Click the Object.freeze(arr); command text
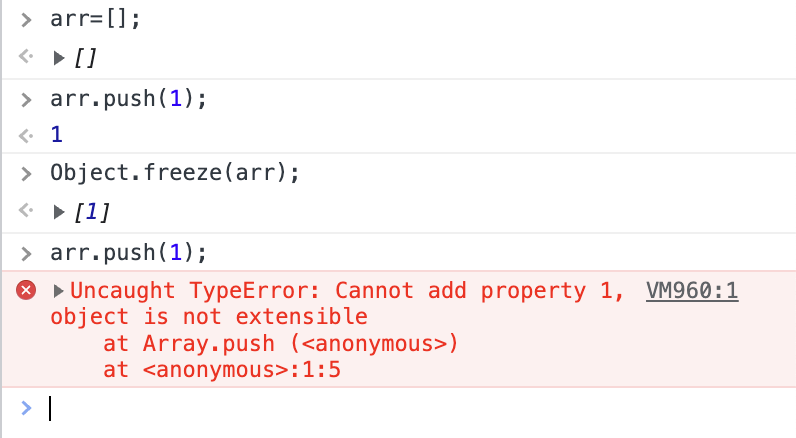The height and width of the screenshot is (438, 796). (175, 172)
